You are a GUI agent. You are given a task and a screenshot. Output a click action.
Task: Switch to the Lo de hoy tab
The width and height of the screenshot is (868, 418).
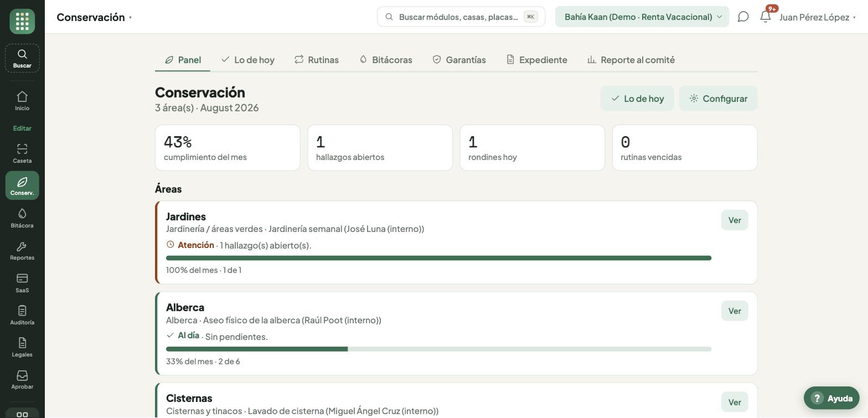[x=247, y=60]
